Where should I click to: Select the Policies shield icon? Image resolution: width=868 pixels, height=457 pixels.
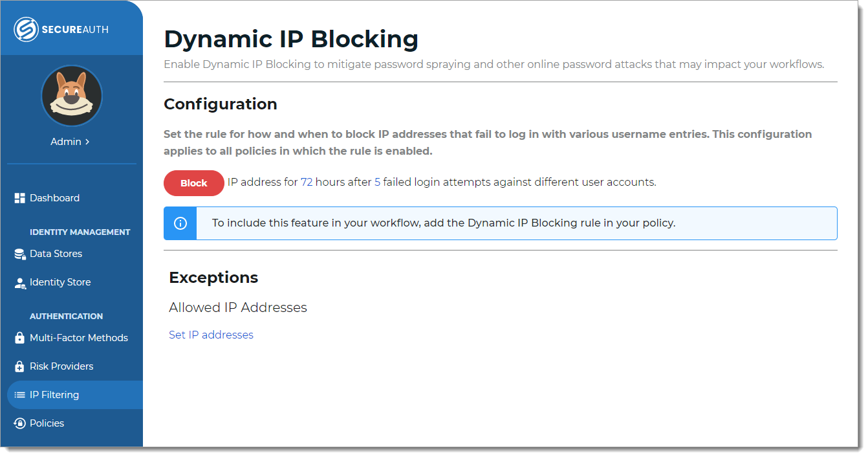coord(19,423)
